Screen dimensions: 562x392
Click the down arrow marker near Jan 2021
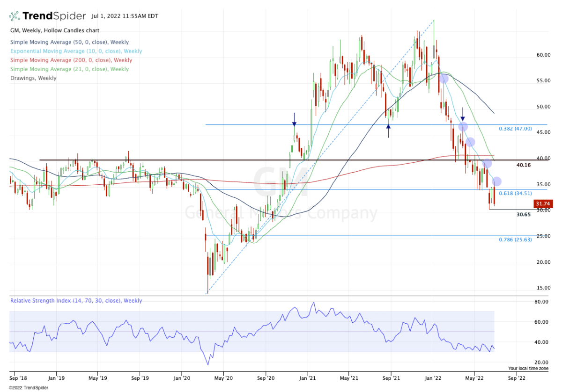(294, 119)
